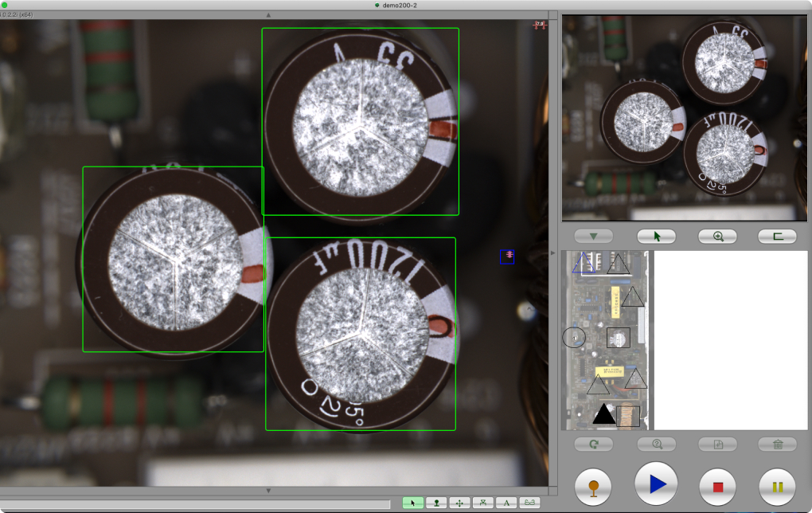Toggle the stamp pin tool in bottom toolbar
812x513 pixels.
[x=435, y=503]
